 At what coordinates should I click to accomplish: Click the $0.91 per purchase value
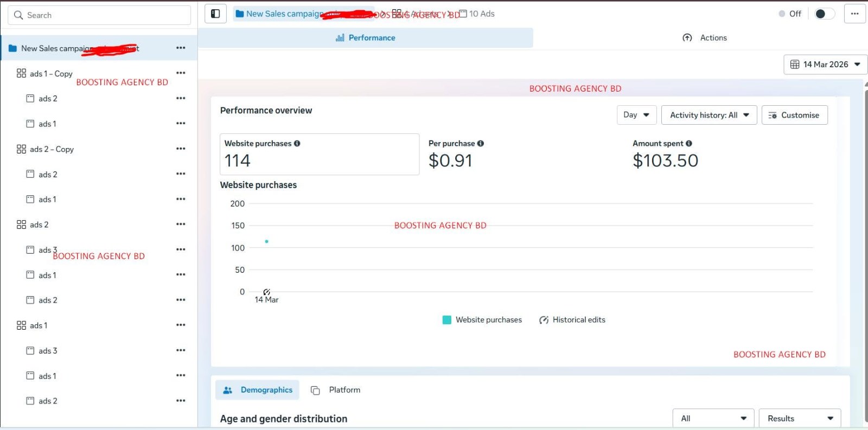point(450,161)
